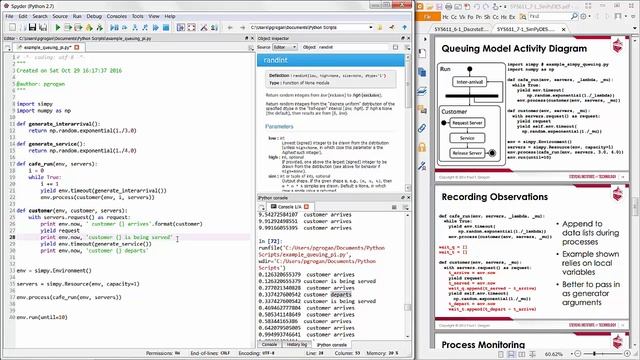Click Run cell and advance icon

point(78,27)
